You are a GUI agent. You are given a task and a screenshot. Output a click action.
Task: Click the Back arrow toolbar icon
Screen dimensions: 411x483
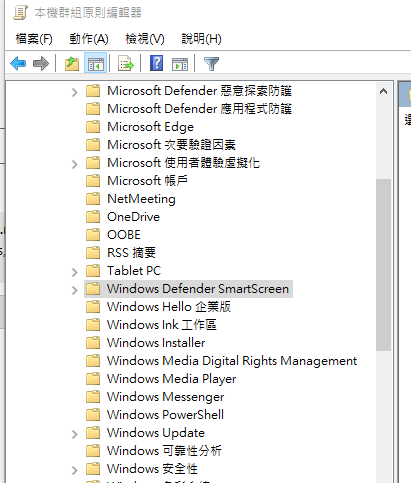point(18,63)
